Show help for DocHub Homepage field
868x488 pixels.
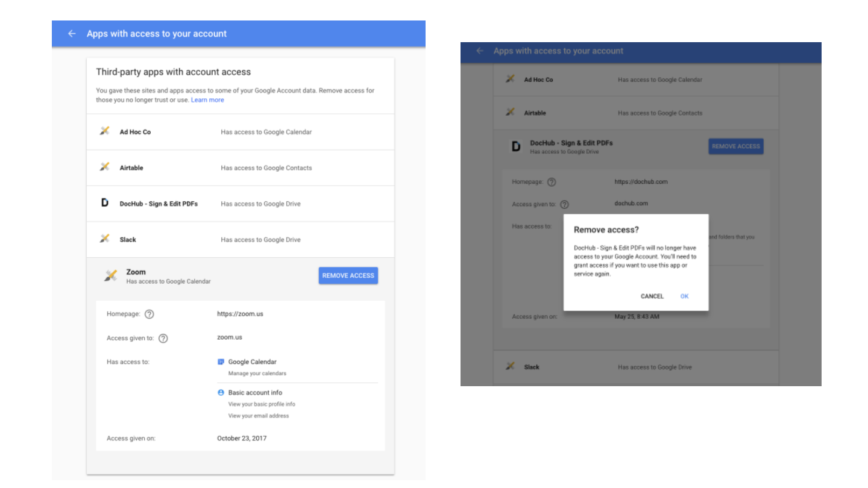[552, 182]
